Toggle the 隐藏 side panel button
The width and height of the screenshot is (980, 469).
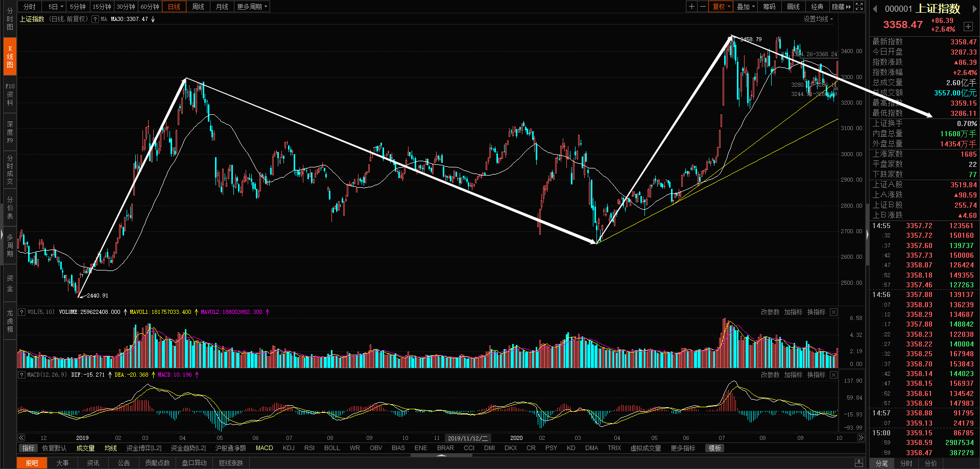click(842, 7)
